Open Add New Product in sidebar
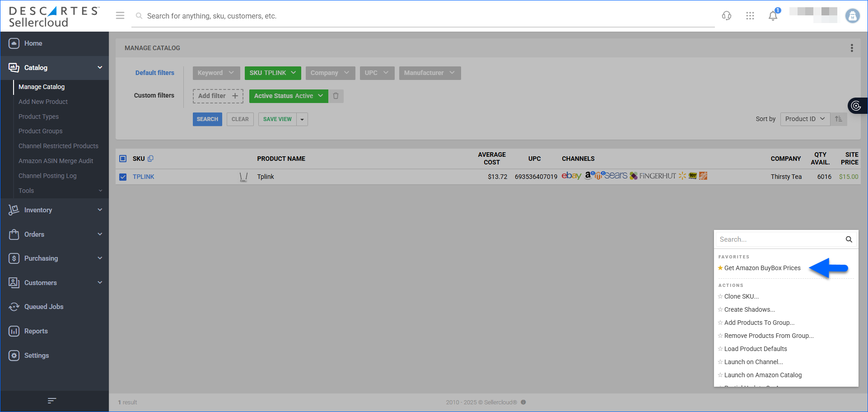Screen dimensions: 868x412 43,102
